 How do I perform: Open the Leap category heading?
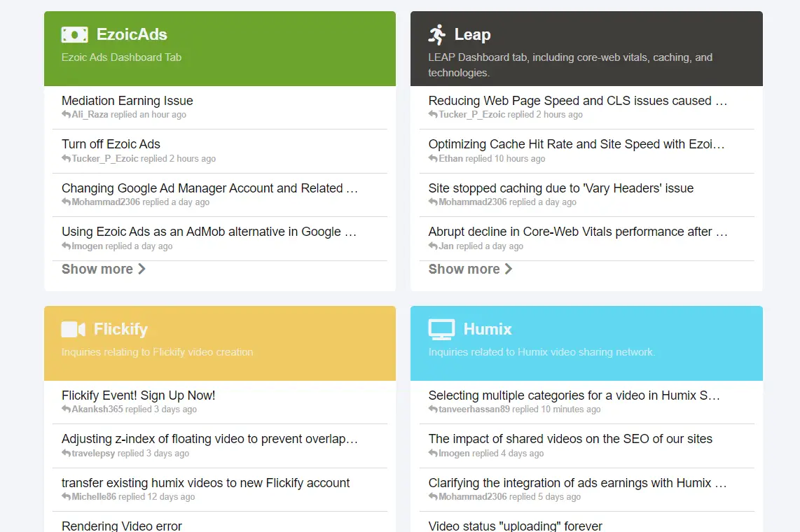point(472,35)
